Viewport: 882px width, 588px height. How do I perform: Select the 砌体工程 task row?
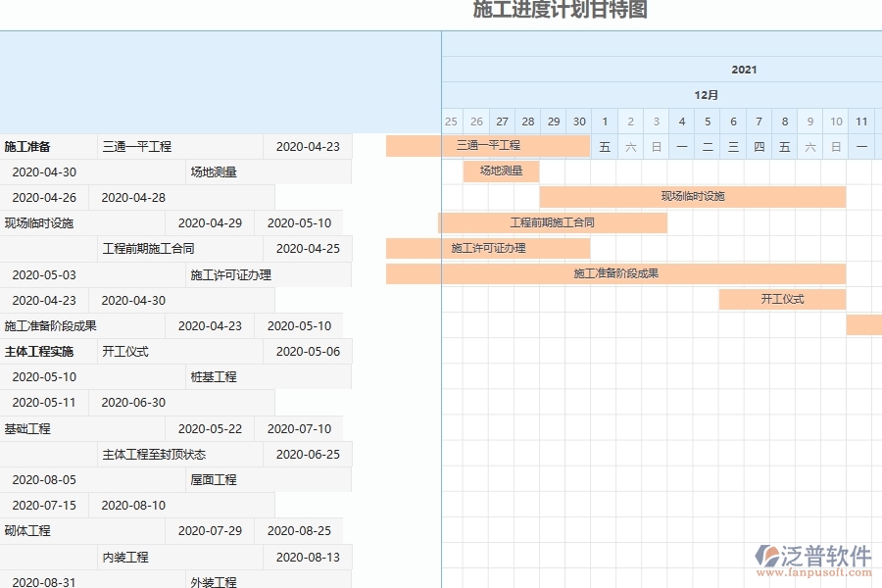(29, 530)
